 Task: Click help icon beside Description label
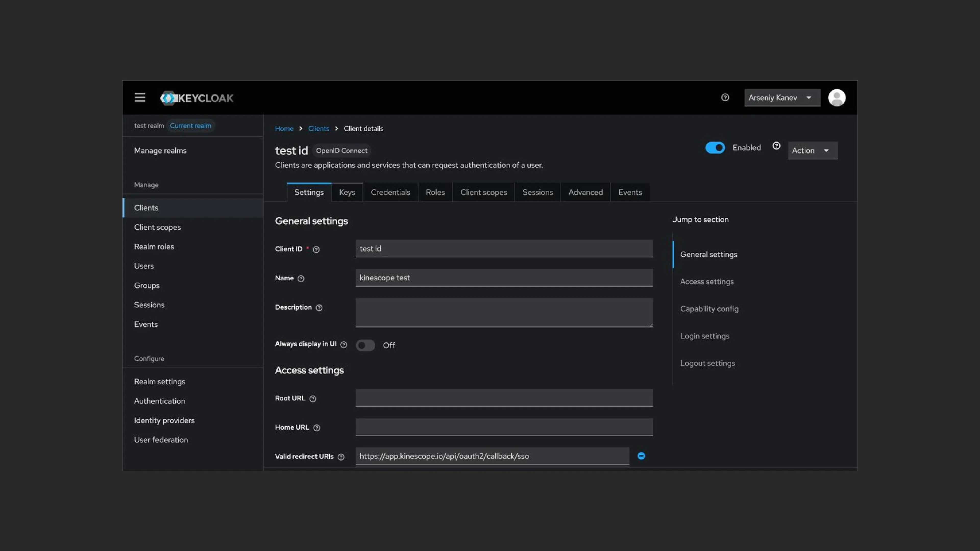click(x=319, y=308)
